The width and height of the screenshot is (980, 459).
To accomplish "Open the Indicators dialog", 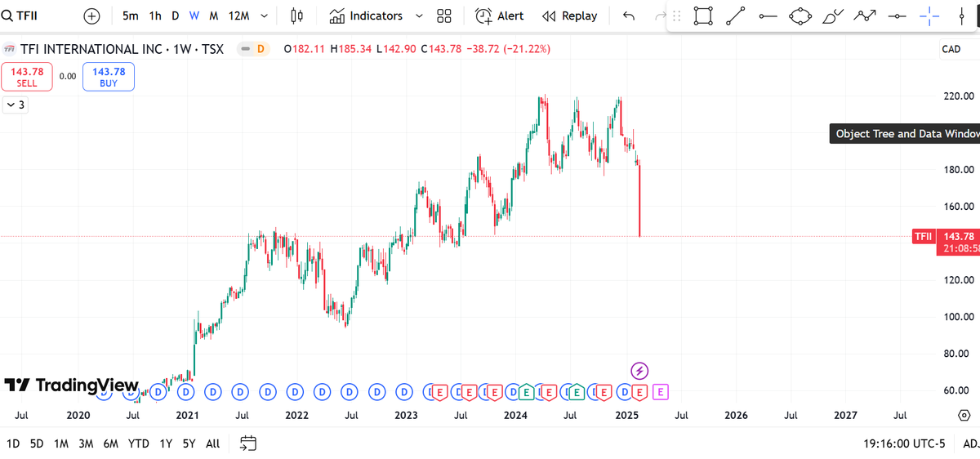I will 366,16.
